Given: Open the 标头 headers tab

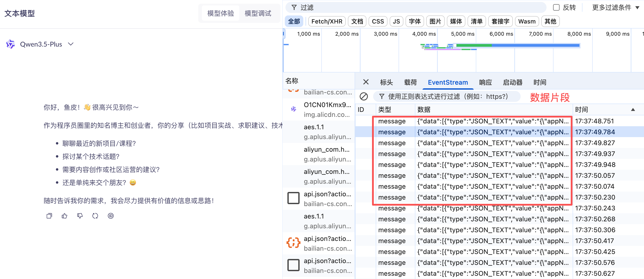Looking at the screenshot, I should click(386, 82).
